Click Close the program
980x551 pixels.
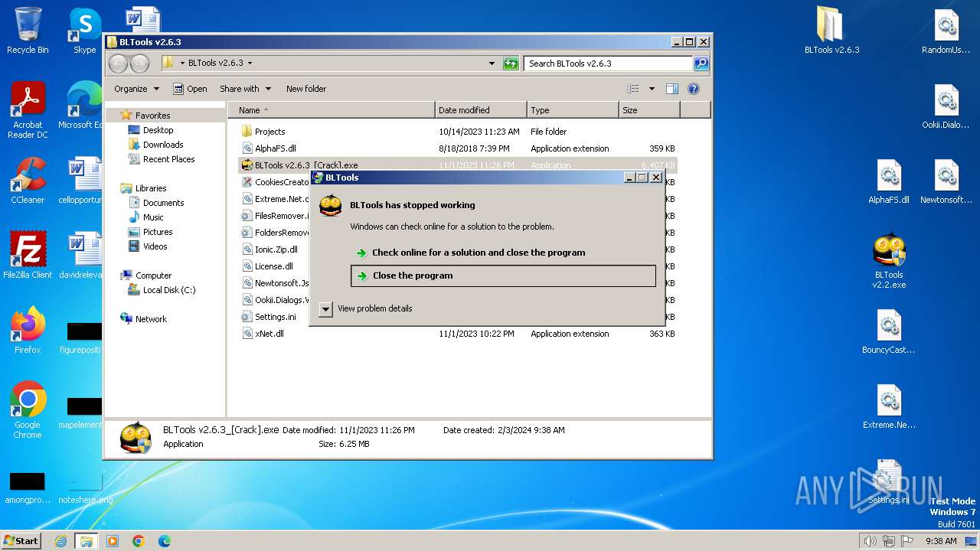click(x=503, y=275)
